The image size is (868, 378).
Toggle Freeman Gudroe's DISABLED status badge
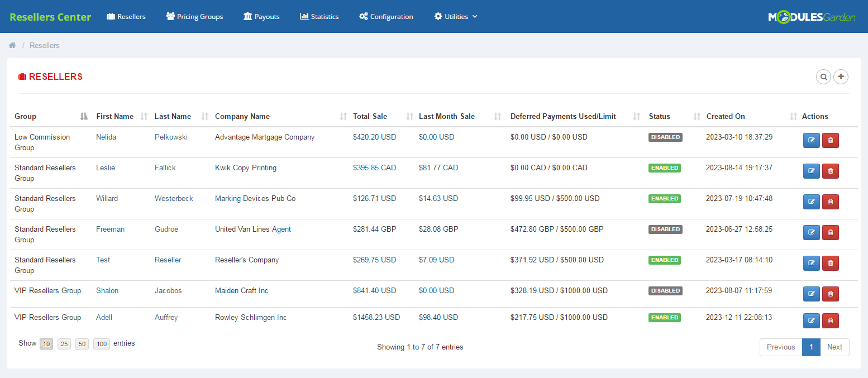(x=665, y=229)
